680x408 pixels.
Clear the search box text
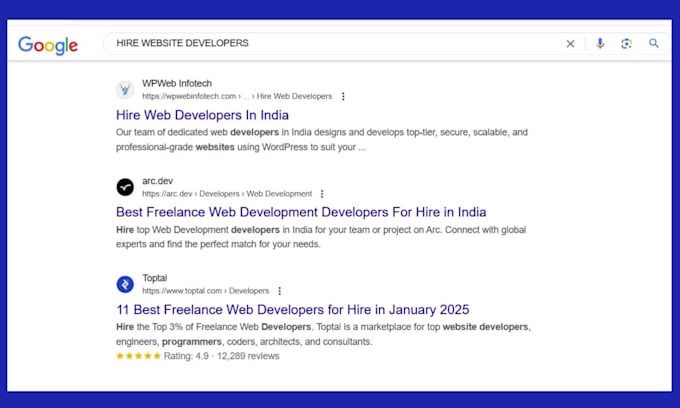tap(571, 44)
